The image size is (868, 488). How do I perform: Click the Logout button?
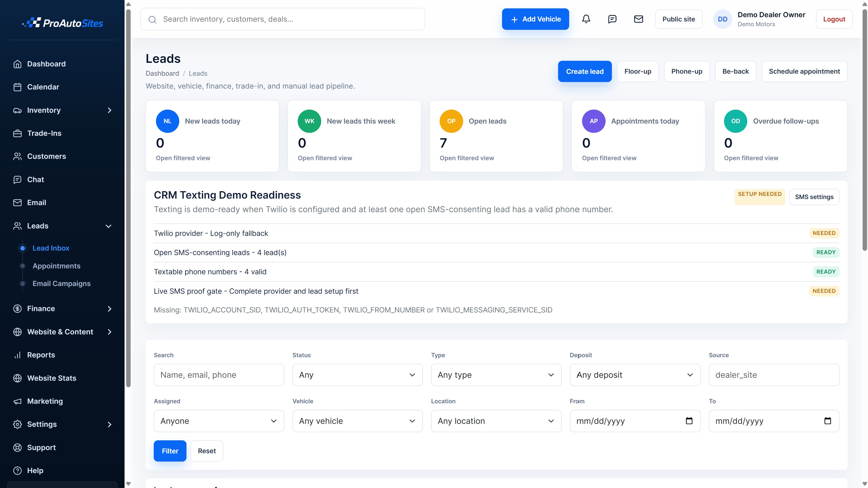coord(834,19)
